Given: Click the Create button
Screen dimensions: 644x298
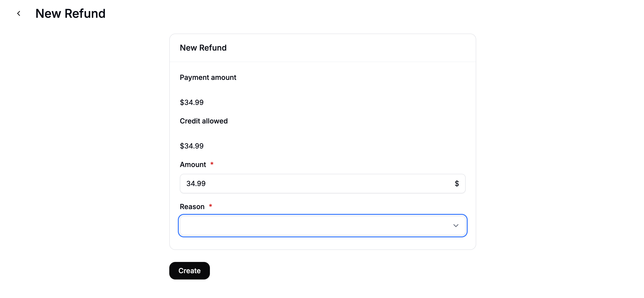Looking at the screenshot, I should pyautogui.click(x=189, y=270).
